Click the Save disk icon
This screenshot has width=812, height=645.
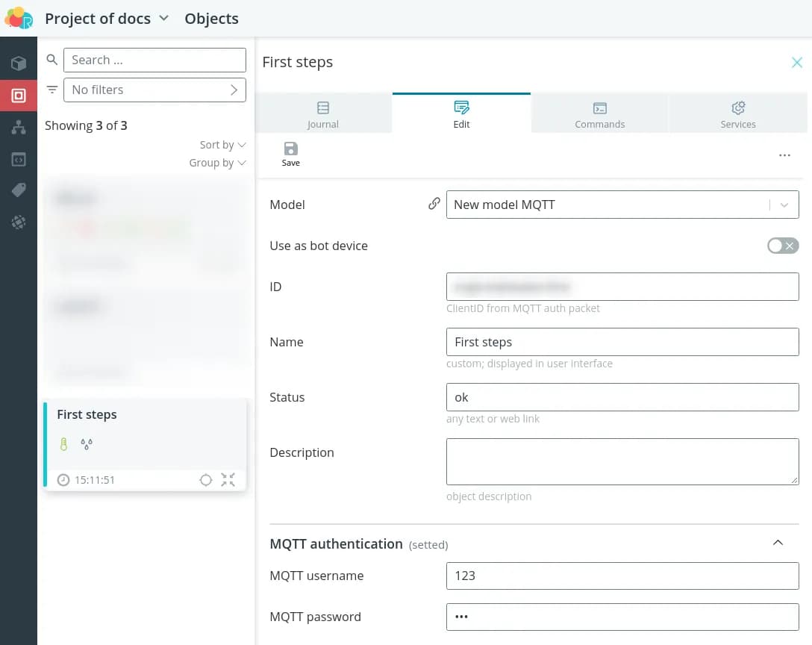click(x=290, y=149)
